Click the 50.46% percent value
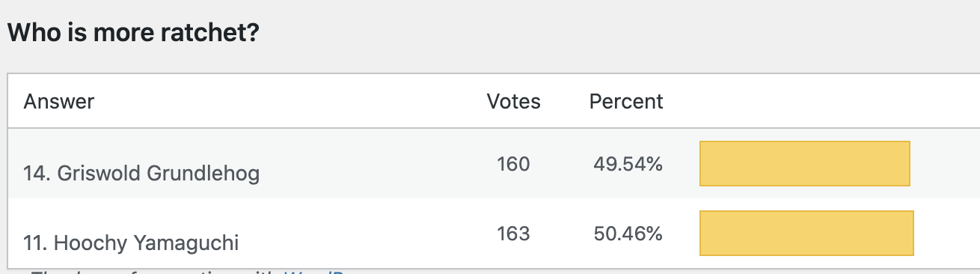This screenshot has width=980, height=274. coord(628,234)
